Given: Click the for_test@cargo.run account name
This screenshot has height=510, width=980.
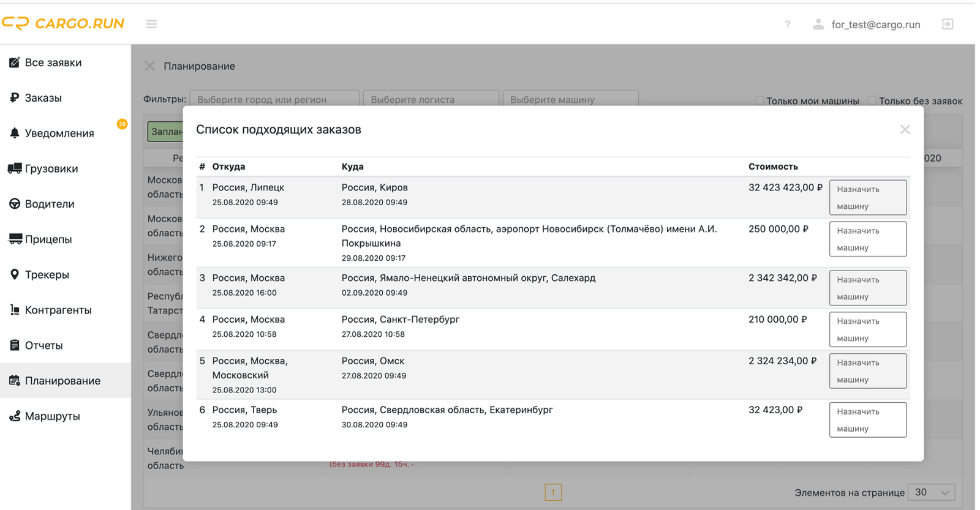Looking at the screenshot, I should 876,24.
